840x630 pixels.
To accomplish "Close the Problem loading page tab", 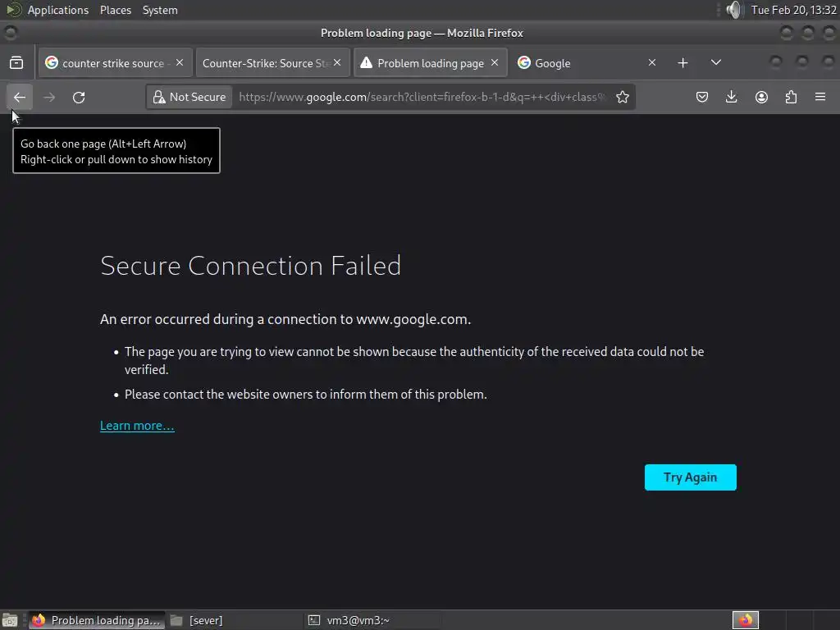I will [x=495, y=62].
